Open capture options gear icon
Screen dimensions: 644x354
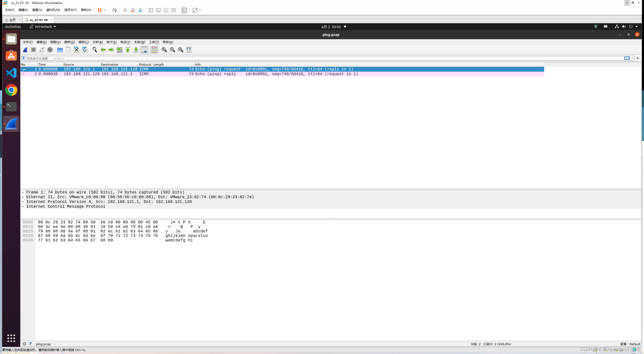click(50, 50)
